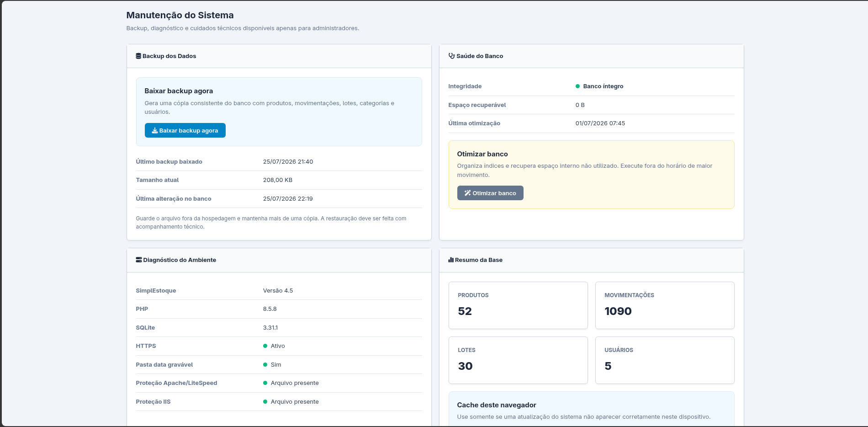
Task: Click the Otimizar banco heading in yellow box
Action: tap(482, 154)
